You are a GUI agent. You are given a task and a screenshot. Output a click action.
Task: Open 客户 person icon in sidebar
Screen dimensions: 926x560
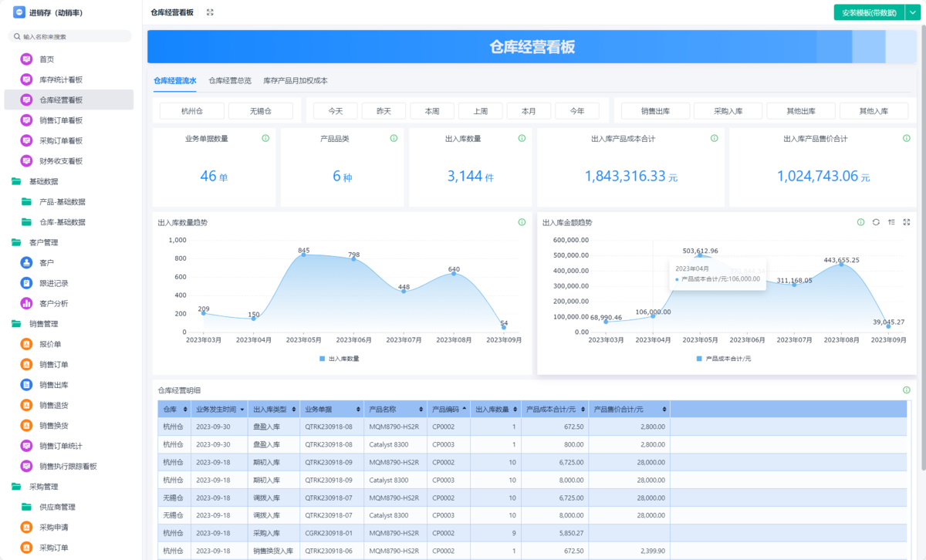point(26,262)
